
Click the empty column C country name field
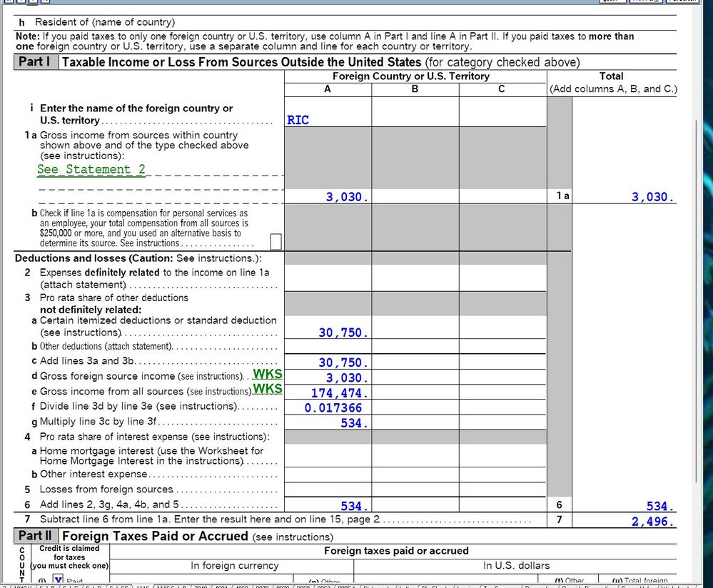coord(502,113)
